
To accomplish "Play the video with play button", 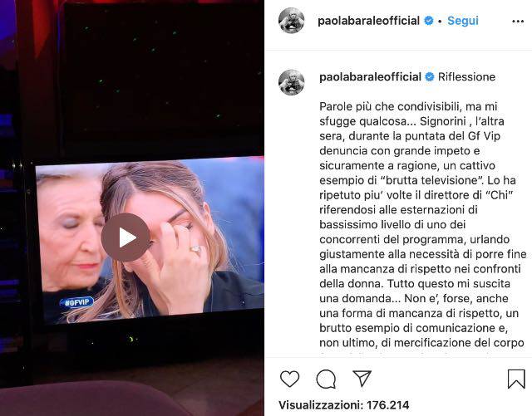I will coord(126,237).
